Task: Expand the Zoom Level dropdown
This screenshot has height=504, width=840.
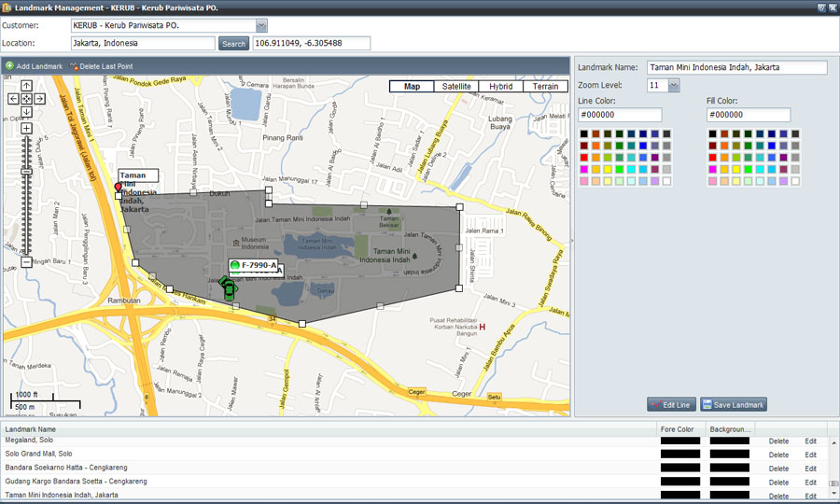Action: click(x=675, y=85)
